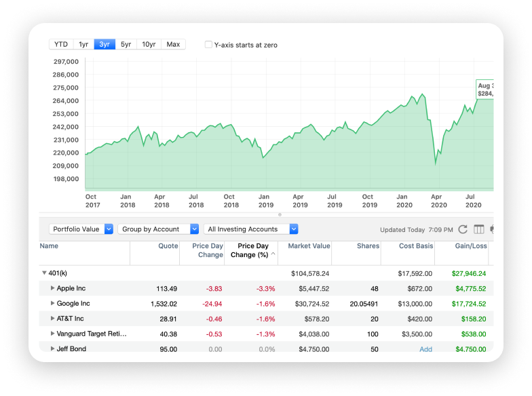Image resolution: width=532 pixels, height=396 pixels.
Task: Select the YTD time range
Action: click(61, 45)
